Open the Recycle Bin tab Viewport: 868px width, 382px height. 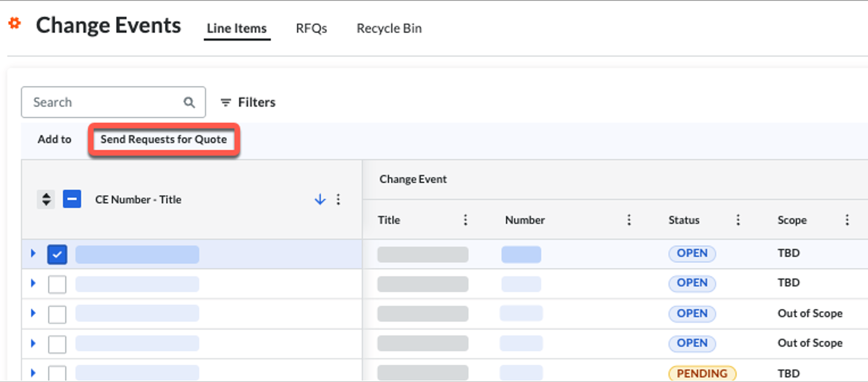(x=389, y=28)
